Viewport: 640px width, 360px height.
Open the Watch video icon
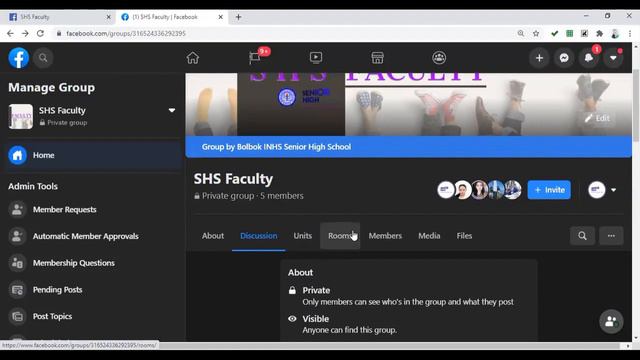coord(316,58)
